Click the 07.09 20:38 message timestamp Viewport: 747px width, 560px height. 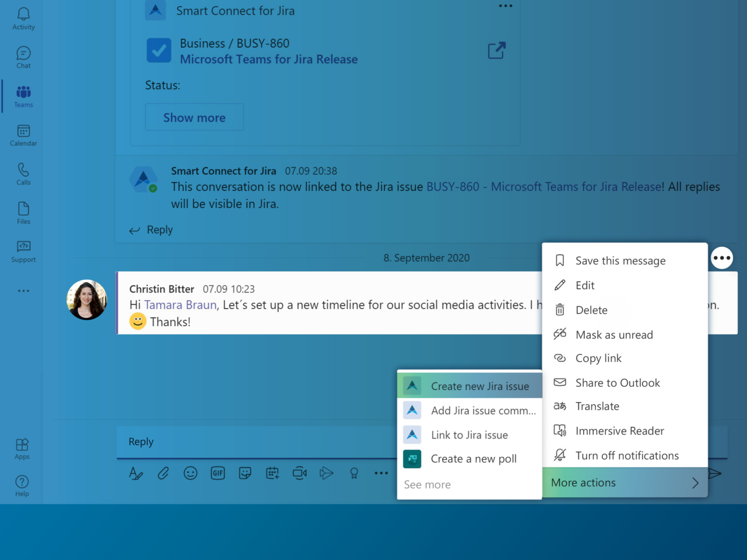[x=311, y=171]
